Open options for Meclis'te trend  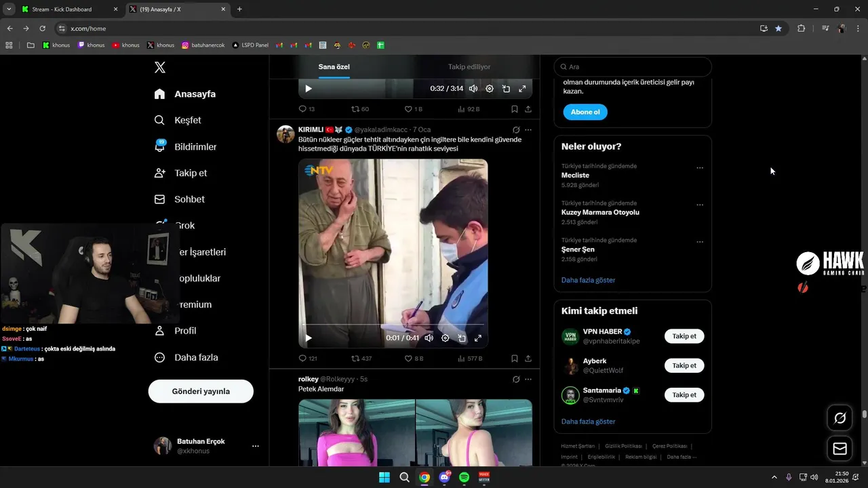point(700,168)
